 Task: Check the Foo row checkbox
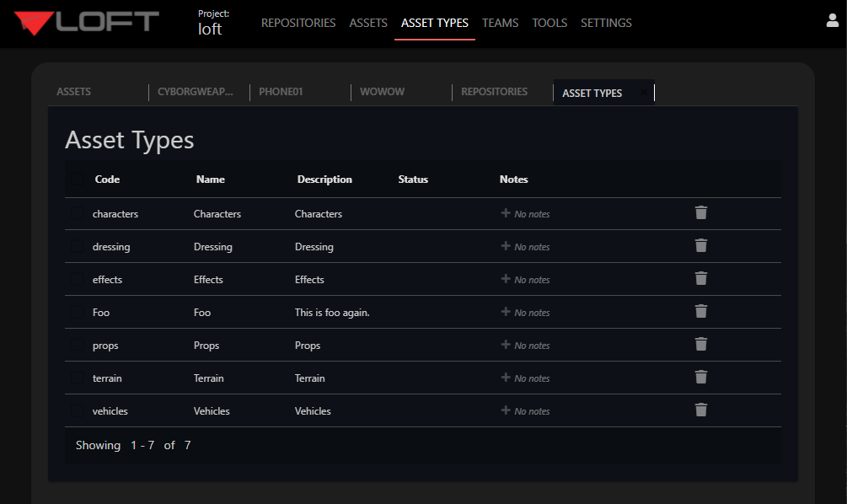pyautogui.click(x=77, y=312)
